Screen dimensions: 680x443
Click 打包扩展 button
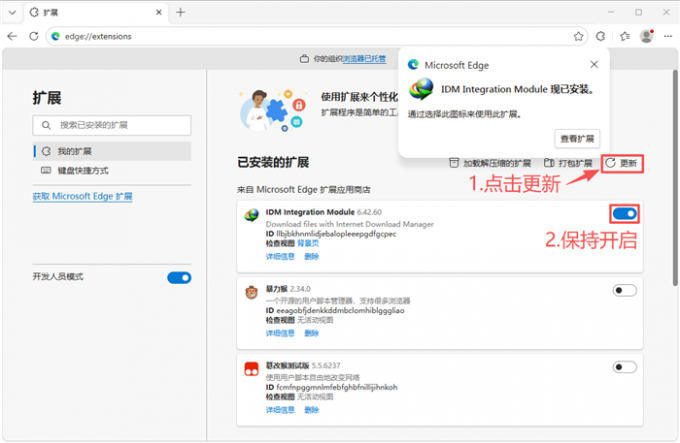(x=568, y=163)
